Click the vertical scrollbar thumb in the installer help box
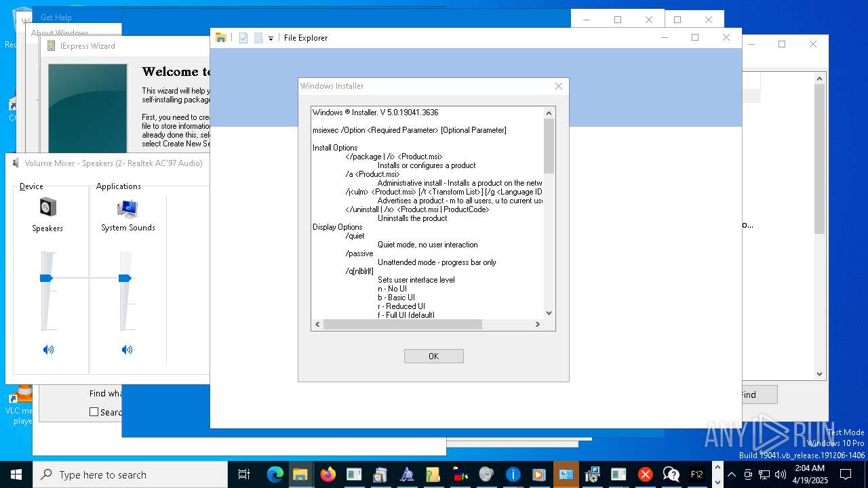This screenshot has width=868, height=488. pos(549,146)
